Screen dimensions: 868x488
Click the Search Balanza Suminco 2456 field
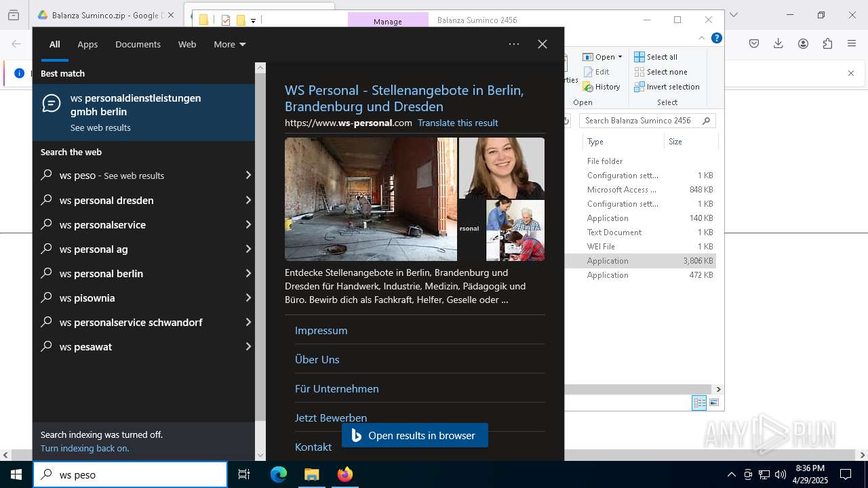648,121
